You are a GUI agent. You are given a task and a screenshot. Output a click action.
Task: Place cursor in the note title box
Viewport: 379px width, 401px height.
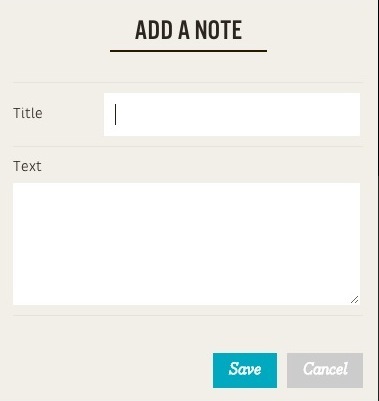(x=232, y=114)
